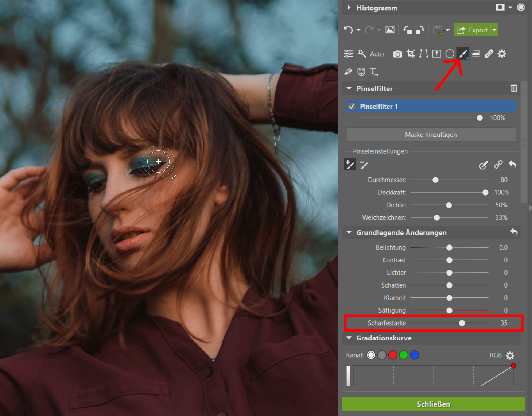Open the Export dropdown arrow

tap(494, 30)
